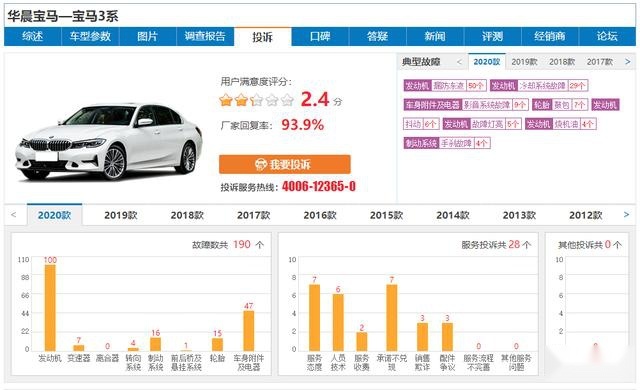This screenshot has height=390, width=640.
Task: Show next model years in 典型故障 panel
Action: point(627,62)
